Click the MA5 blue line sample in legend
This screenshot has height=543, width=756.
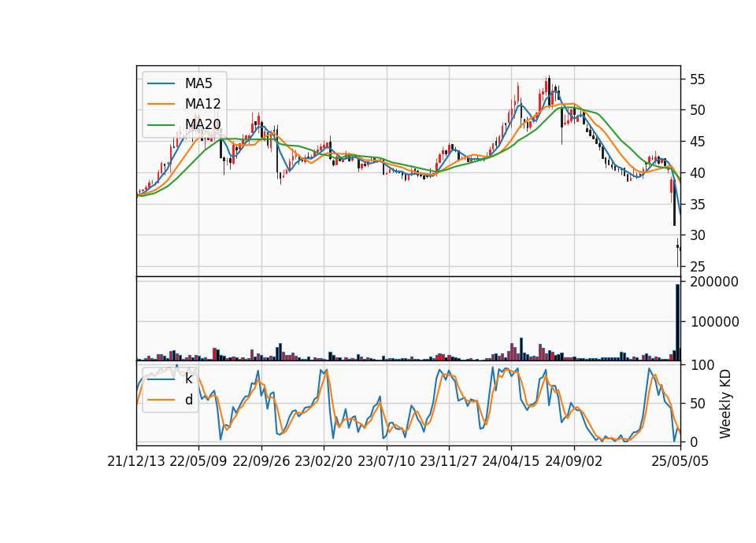[x=161, y=83]
